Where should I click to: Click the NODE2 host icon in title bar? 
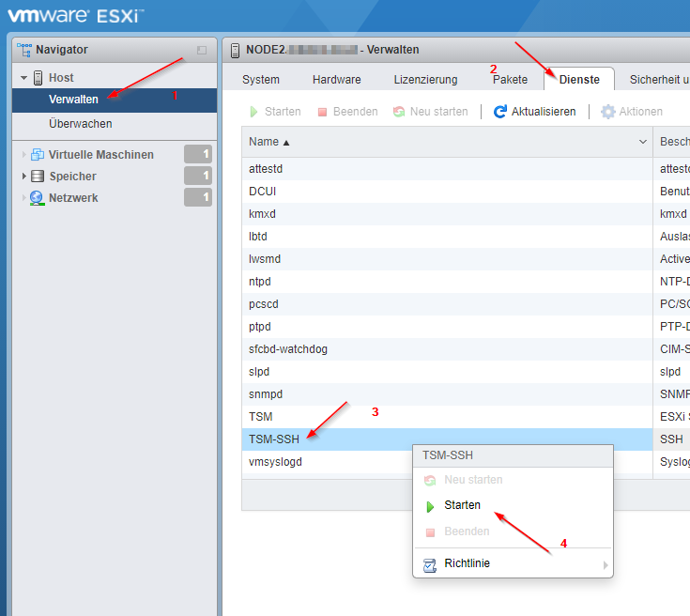235,50
